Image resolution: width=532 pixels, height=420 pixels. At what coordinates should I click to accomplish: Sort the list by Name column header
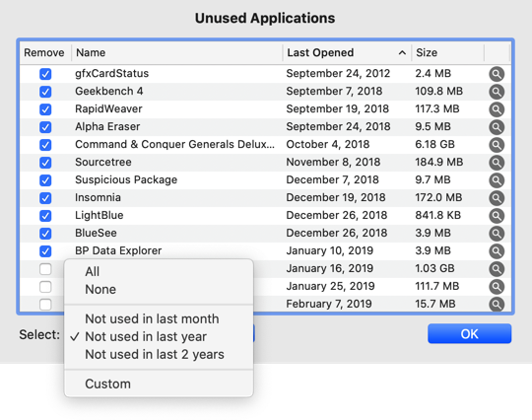point(176,52)
